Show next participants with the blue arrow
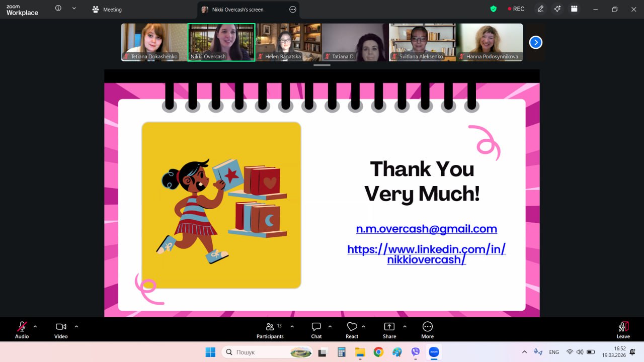Viewport: 644px width, 362px height. pos(535,43)
